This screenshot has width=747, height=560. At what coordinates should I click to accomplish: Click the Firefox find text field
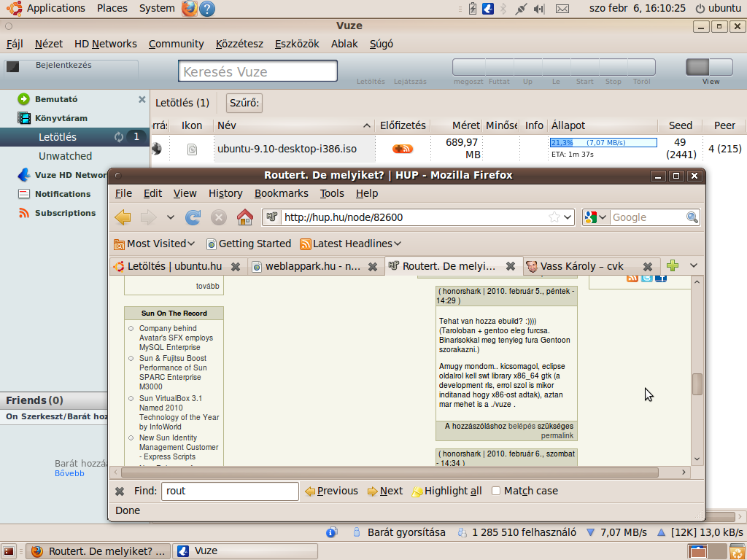tap(230, 491)
